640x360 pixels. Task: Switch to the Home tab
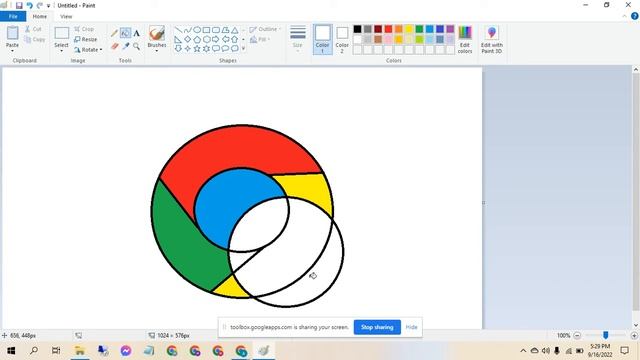pos(40,16)
